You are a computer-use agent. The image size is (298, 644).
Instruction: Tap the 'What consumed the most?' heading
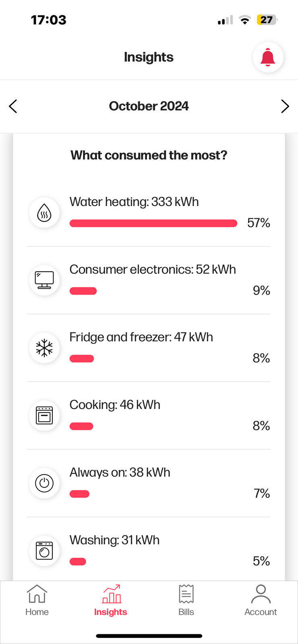(x=149, y=155)
